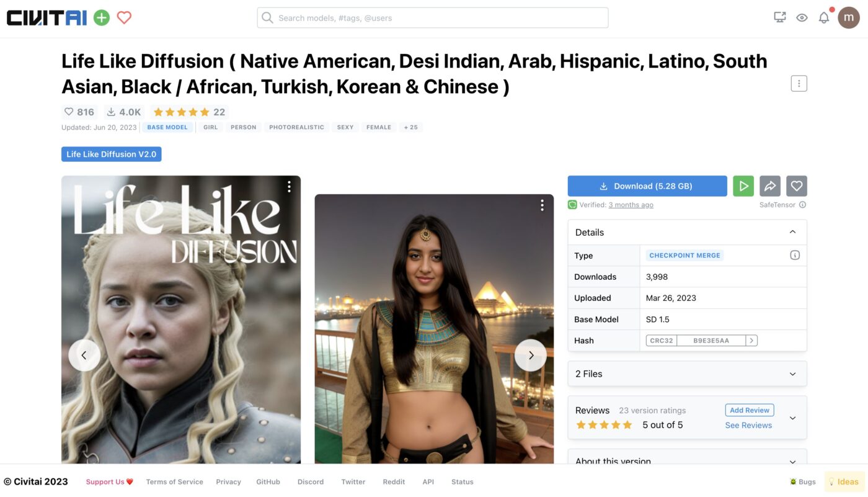
Task: Open the See Reviews link
Action: click(x=748, y=425)
